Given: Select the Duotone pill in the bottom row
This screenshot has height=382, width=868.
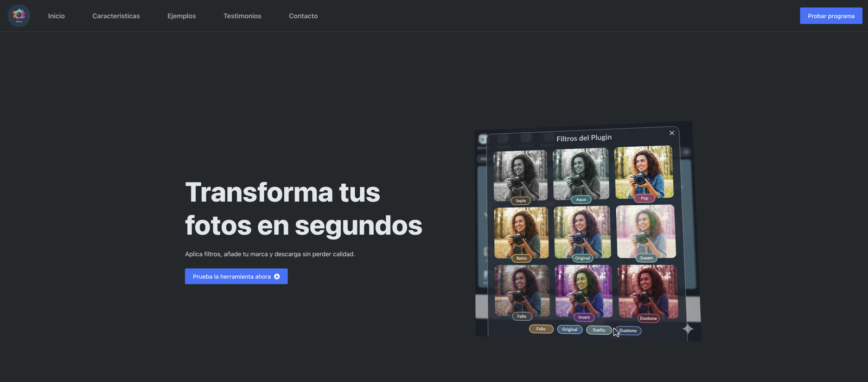Looking at the screenshot, I should [x=629, y=331].
